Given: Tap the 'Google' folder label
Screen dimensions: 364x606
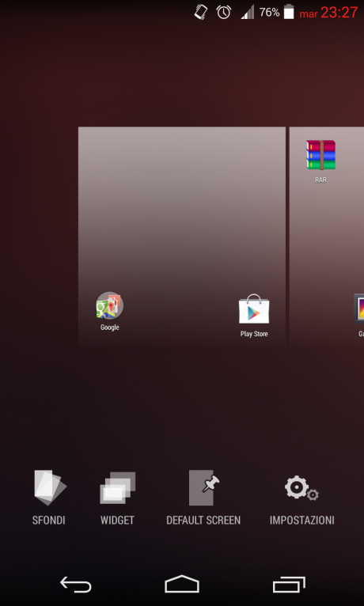Looking at the screenshot, I should click(x=110, y=328).
